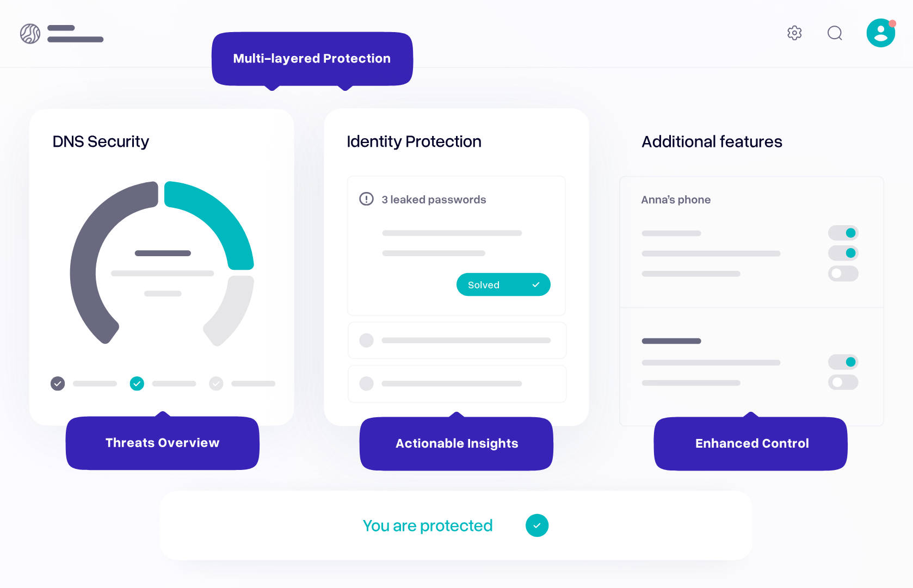Open the Enhanced Control label

(751, 443)
